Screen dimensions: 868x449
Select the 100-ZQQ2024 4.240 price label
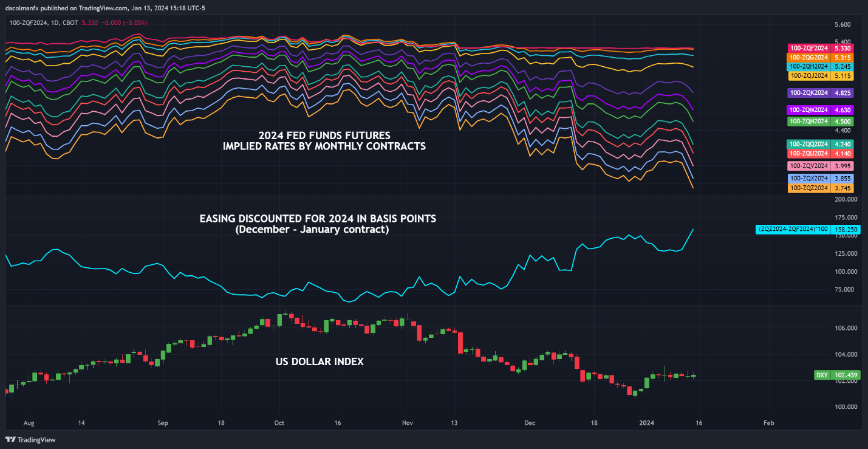(x=821, y=144)
